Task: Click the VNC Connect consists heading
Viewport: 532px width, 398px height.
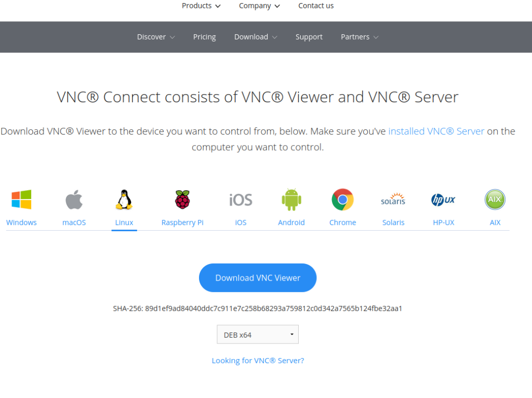Action: pyautogui.click(x=258, y=97)
